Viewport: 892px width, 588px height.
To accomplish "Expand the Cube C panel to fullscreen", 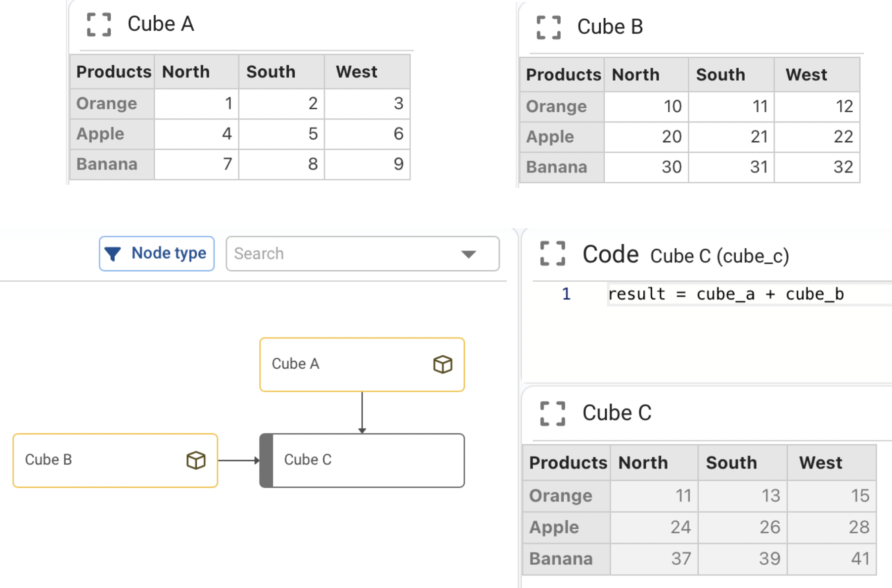I will coord(552,414).
